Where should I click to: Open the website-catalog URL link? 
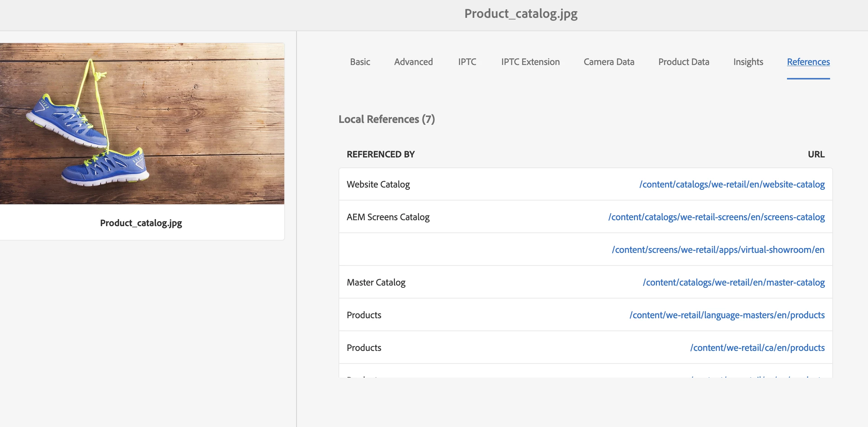[x=732, y=185]
